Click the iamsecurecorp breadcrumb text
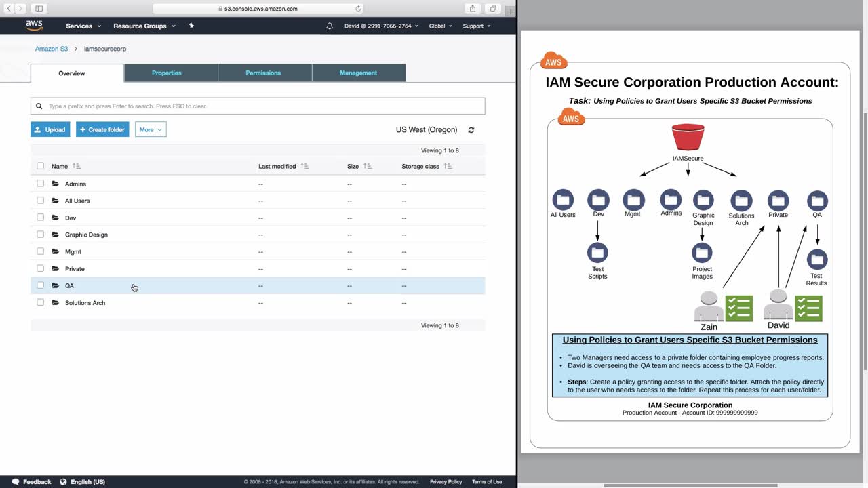The height and width of the screenshot is (488, 868). point(105,49)
